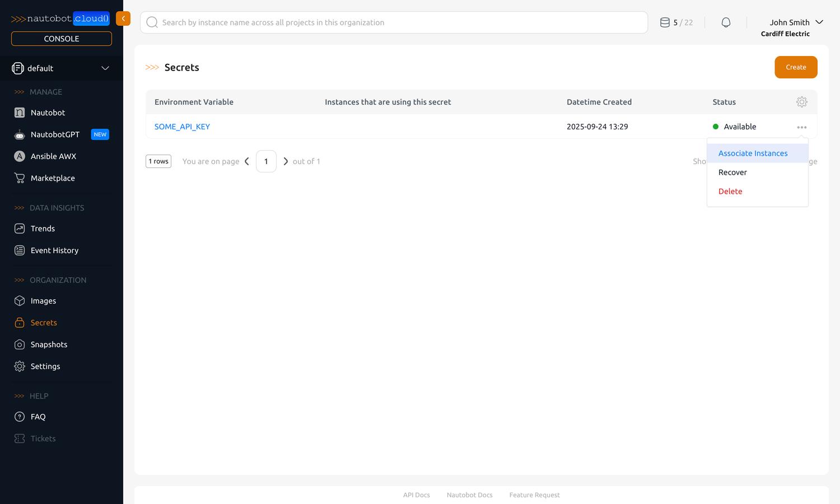This screenshot has height=504, width=840.
Task: Open Ansible AWX management page
Action: click(53, 156)
